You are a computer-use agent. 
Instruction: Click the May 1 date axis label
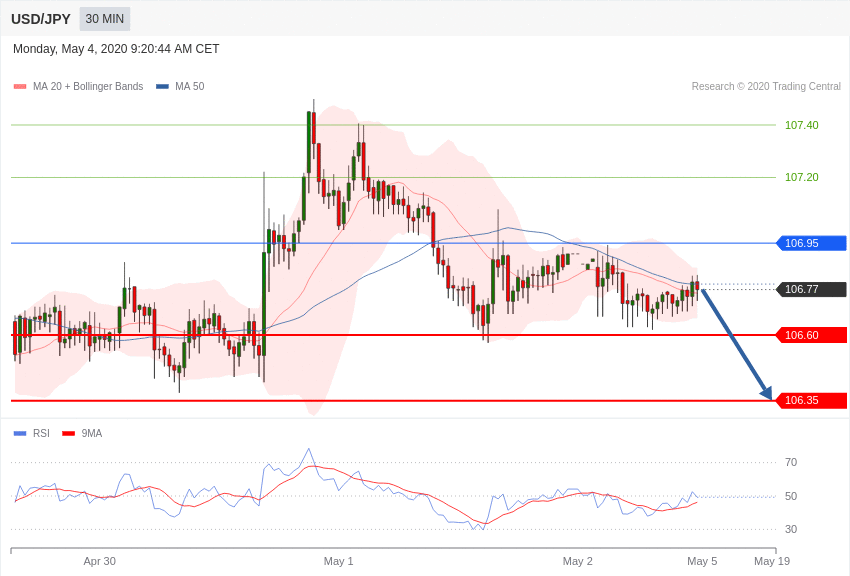[x=338, y=561]
